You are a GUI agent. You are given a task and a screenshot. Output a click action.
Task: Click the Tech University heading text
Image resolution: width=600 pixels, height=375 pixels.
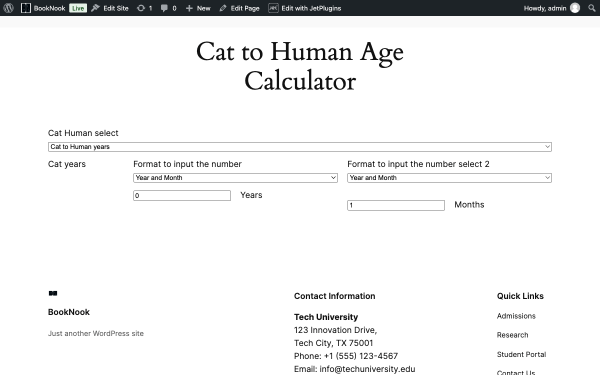pos(326,317)
